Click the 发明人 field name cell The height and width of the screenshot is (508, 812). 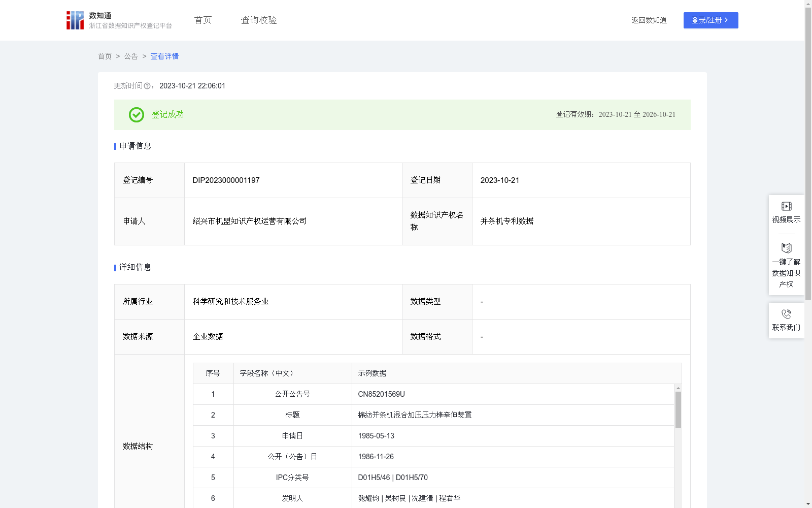tap(293, 498)
